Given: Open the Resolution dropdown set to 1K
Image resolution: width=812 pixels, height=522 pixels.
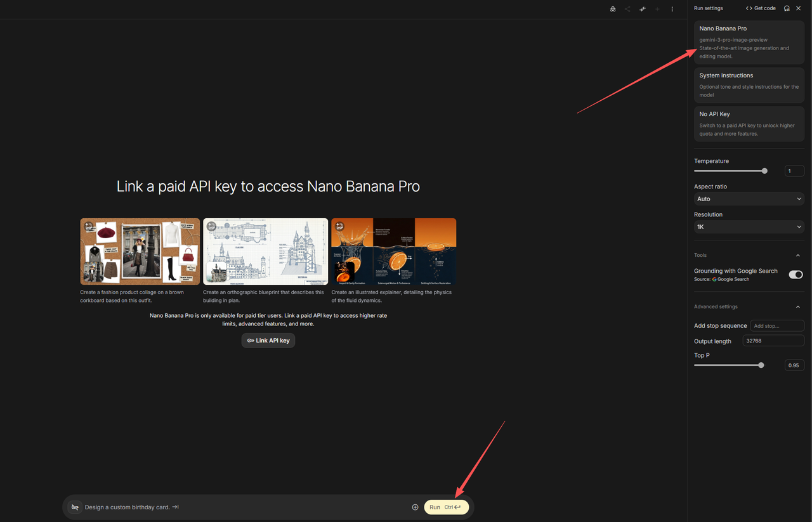Looking at the screenshot, I should tap(749, 227).
